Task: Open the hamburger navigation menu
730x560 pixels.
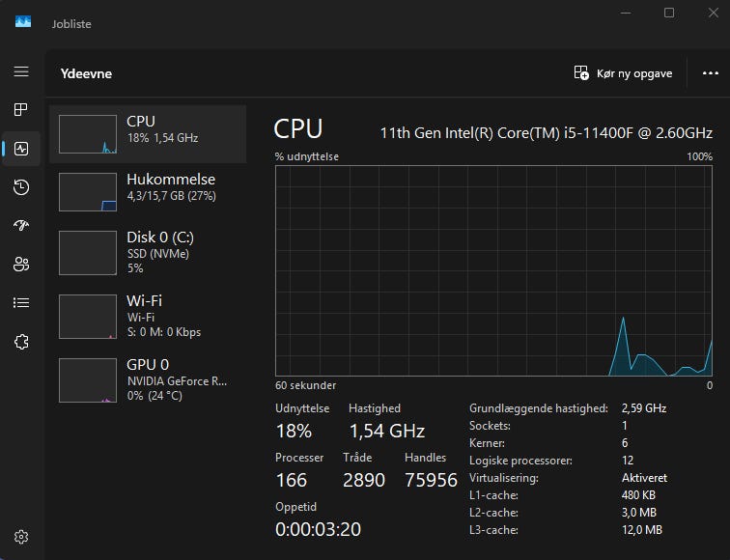Action: [x=21, y=71]
